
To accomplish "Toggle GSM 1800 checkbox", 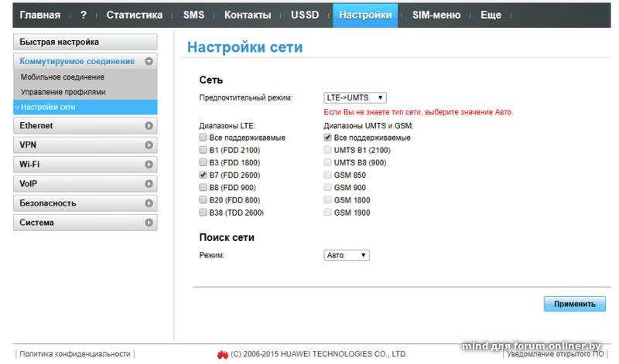I will [327, 200].
